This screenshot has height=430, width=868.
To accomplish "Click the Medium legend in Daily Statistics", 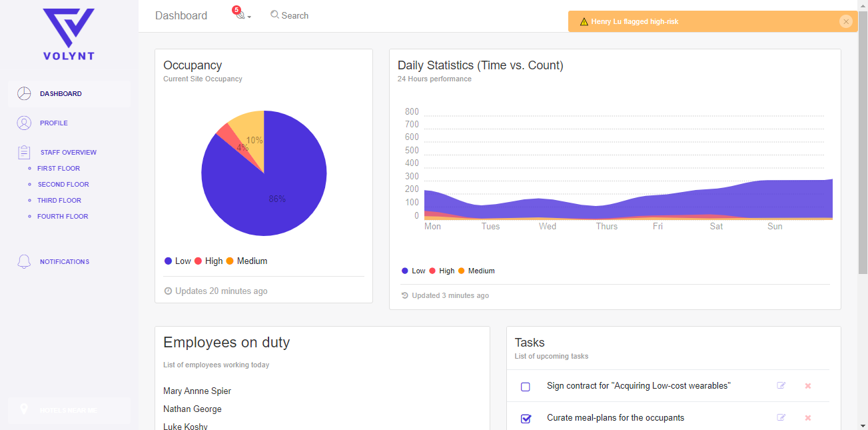I will (476, 271).
